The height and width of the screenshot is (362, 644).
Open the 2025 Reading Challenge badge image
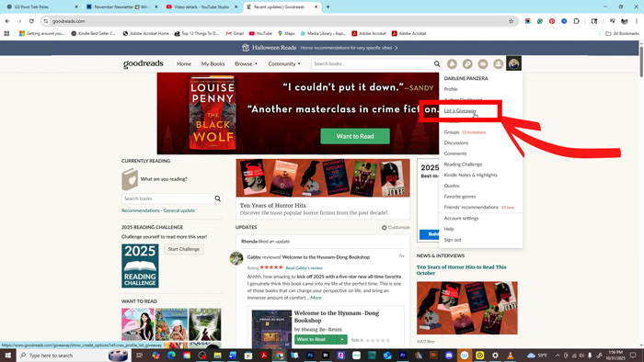tap(140, 266)
